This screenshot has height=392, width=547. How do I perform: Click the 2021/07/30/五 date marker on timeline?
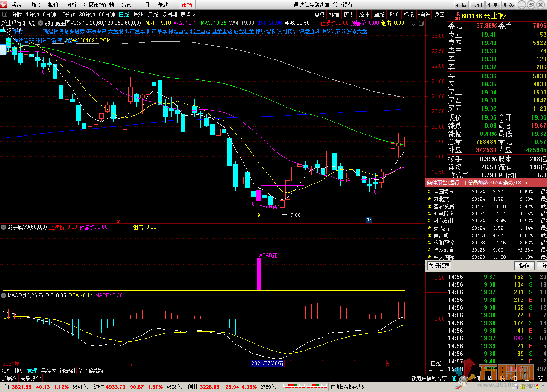tap(268, 363)
